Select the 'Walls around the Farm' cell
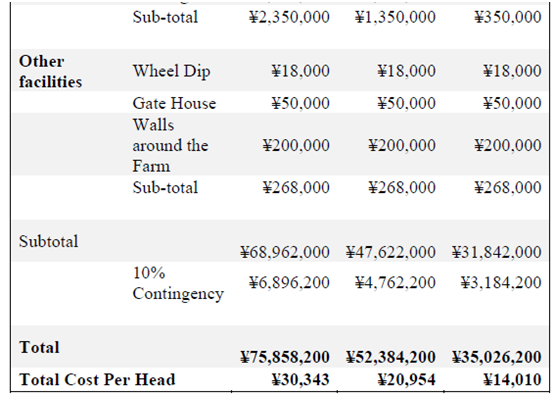This screenshot has width=557, height=398. click(x=171, y=145)
